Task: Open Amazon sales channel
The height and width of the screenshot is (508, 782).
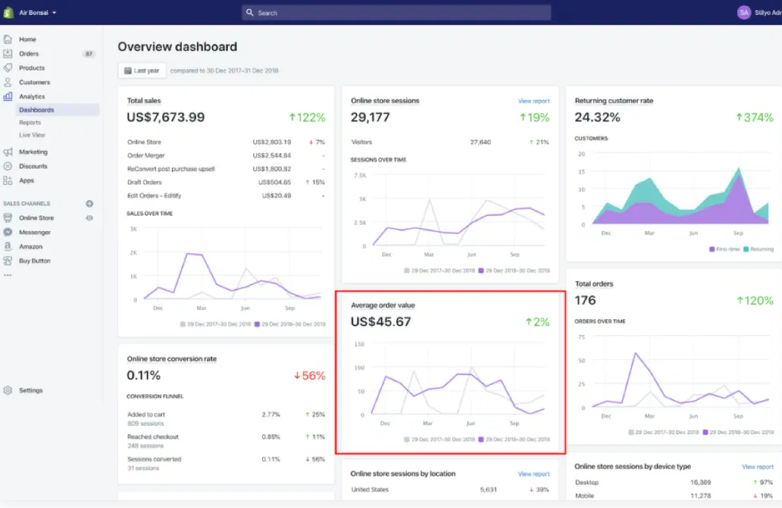Action: [x=31, y=247]
